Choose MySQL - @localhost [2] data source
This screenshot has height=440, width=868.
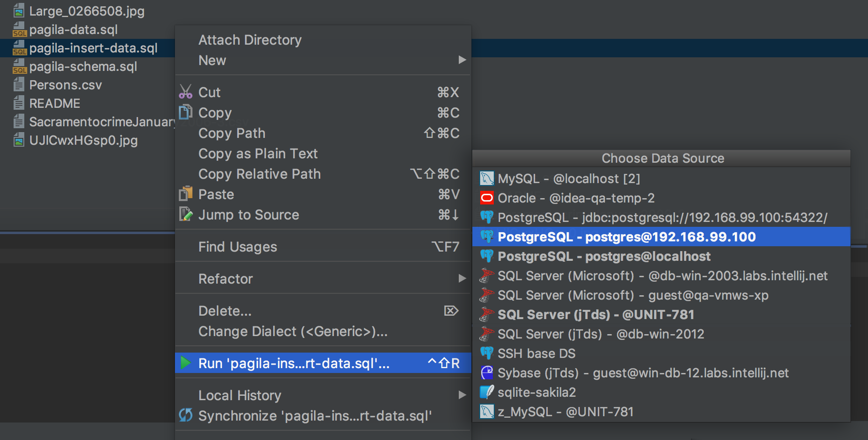tap(661, 179)
